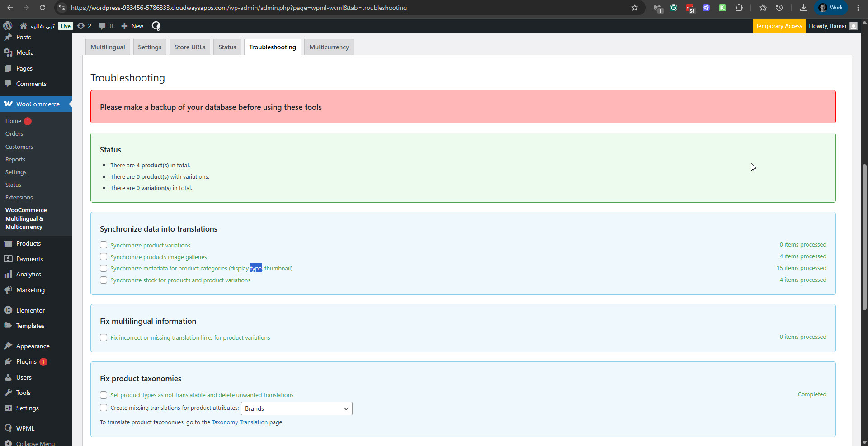
Task: Click the WPML icon in admin bar
Action: click(x=156, y=26)
